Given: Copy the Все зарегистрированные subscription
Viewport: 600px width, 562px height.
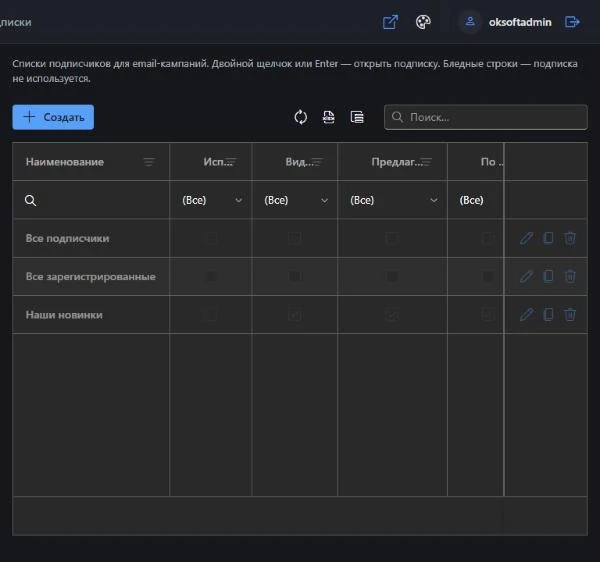Looking at the screenshot, I should coord(548,276).
